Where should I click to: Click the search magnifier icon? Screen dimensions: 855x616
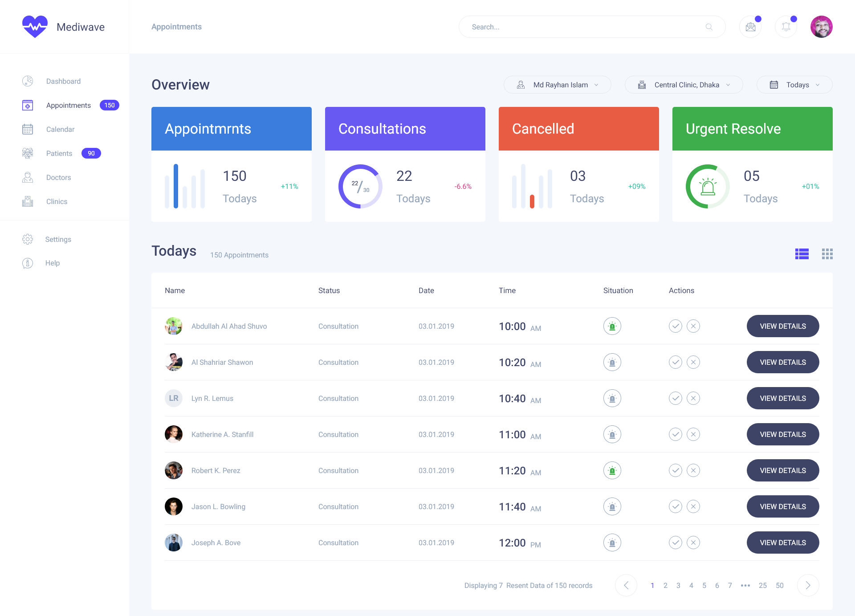pos(709,27)
